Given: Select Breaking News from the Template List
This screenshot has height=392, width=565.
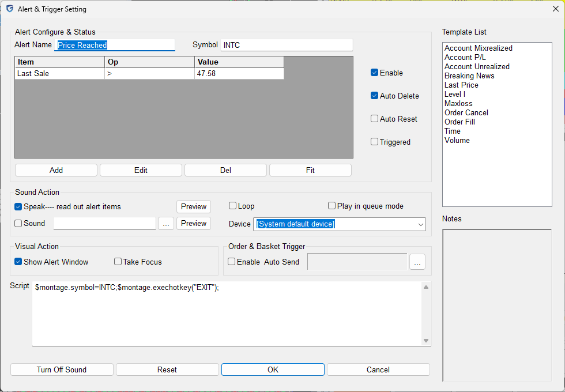Looking at the screenshot, I should tap(469, 76).
